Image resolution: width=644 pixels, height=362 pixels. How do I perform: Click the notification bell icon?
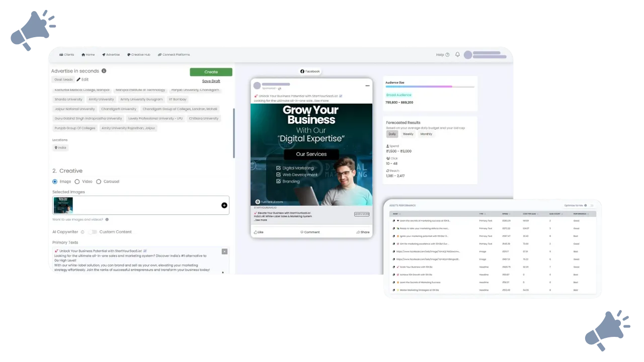point(457,55)
